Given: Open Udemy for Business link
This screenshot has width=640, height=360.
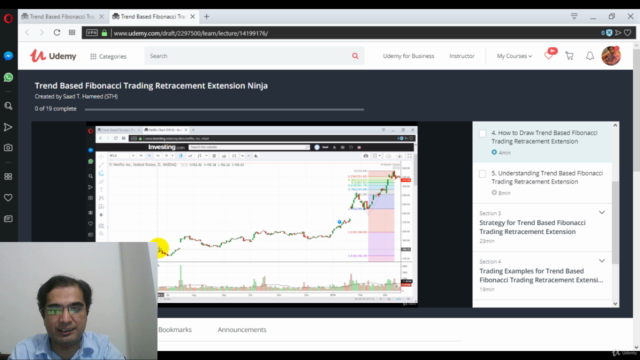Looking at the screenshot, I should coord(409,56).
